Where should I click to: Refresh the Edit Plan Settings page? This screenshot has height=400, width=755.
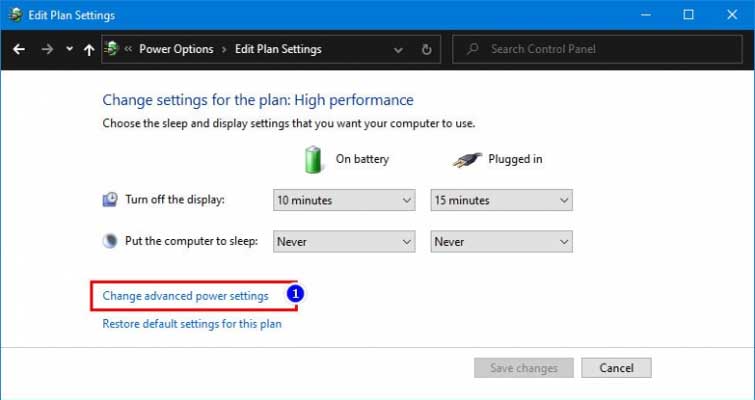coord(426,49)
